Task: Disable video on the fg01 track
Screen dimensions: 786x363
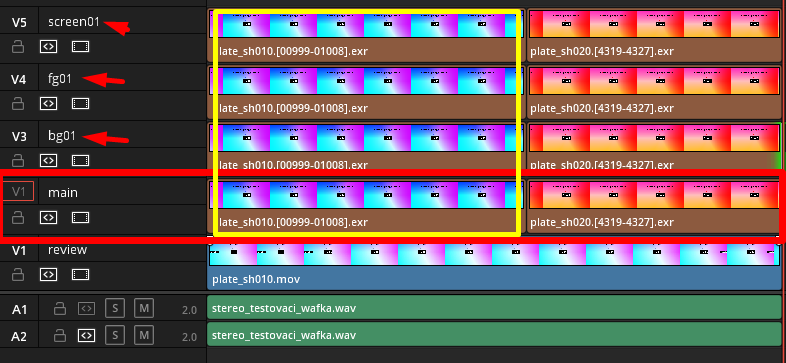Action: coord(80,104)
